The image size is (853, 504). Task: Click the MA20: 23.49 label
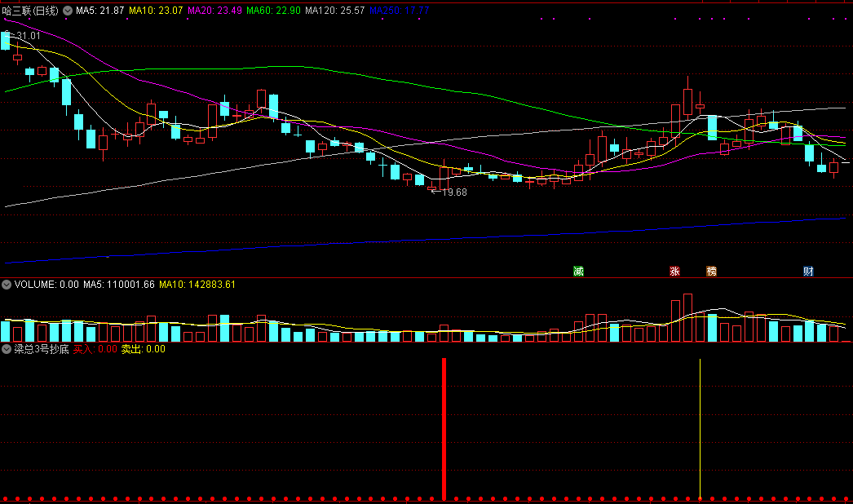(x=214, y=11)
